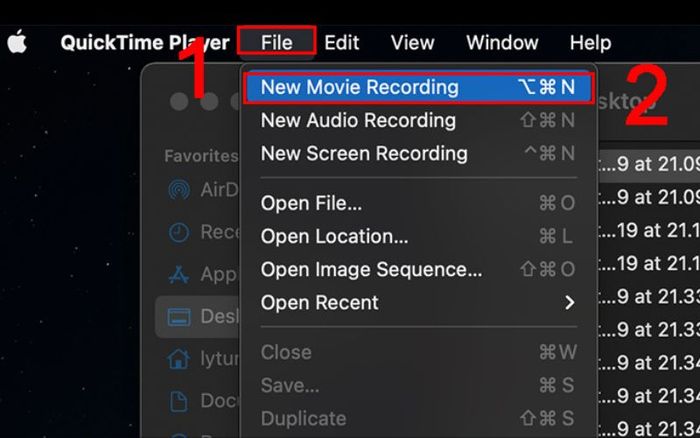The image size is (700, 438).
Task: Open the View menu
Action: point(412,43)
